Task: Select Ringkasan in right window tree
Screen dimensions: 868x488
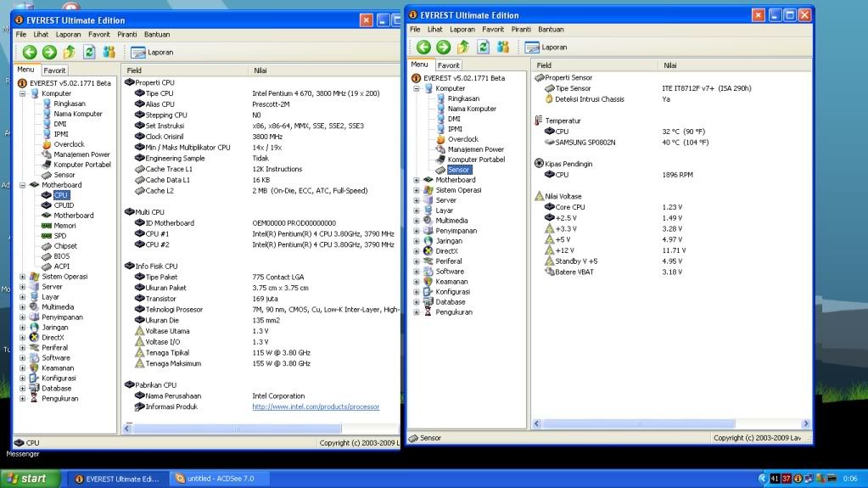Action: (463, 98)
